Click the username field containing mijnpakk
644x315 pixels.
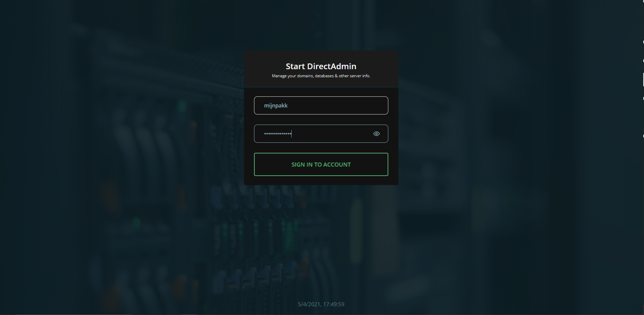[x=321, y=106]
